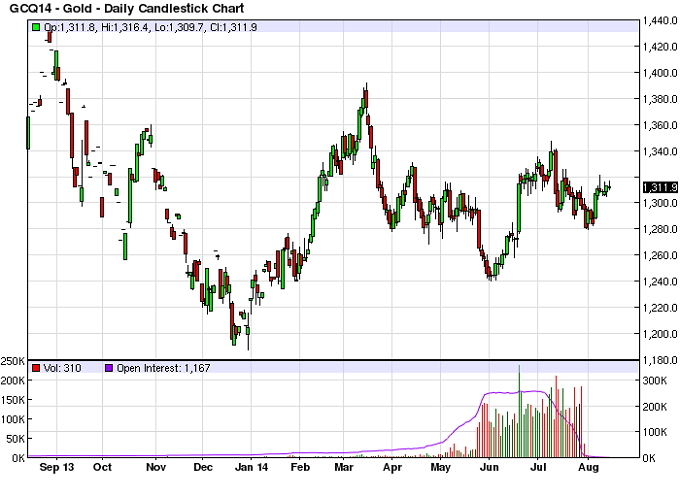Click the purple Open Interest legend swatch
The image size is (680, 497).
tap(109, 368)
